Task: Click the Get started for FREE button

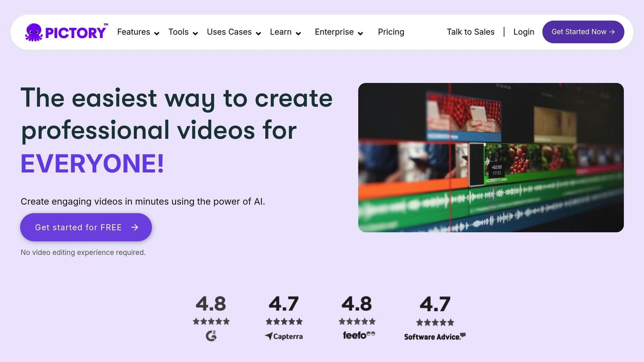Action: click(86, 227)
